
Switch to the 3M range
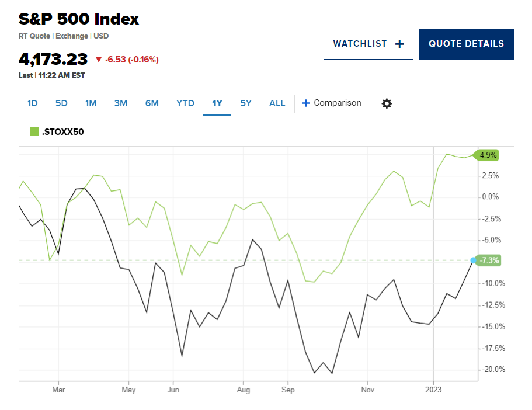(121, 103)
